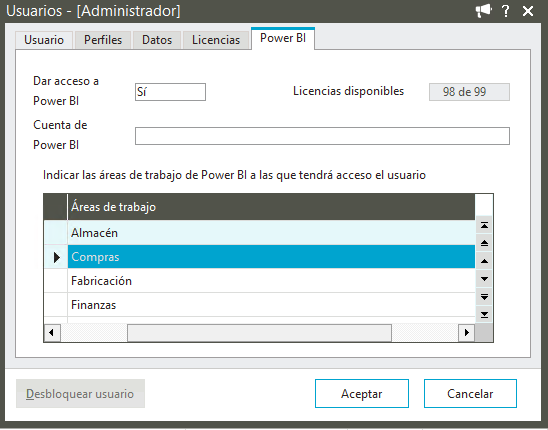The image size is (548, 430).
Task: Click the Cancelar button
Action: tap(470, 394)
